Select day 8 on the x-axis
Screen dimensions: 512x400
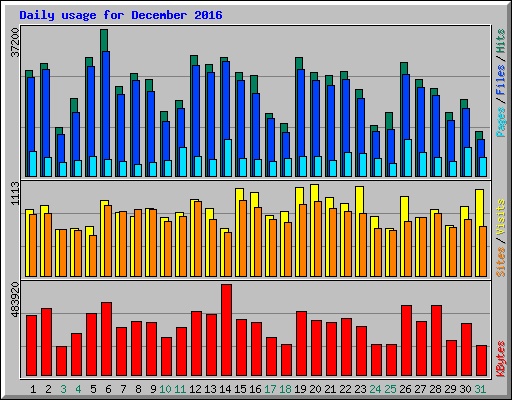138,389
